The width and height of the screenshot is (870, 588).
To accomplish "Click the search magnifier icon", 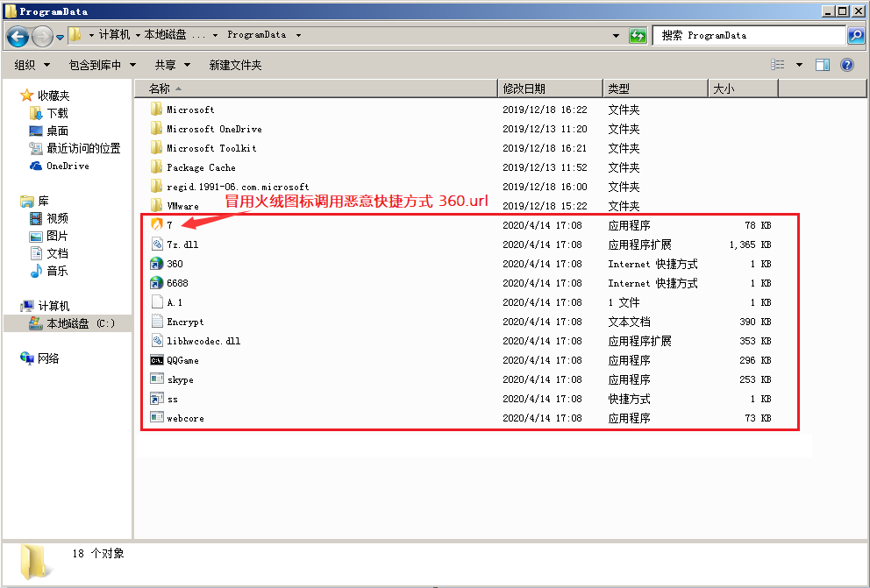I will tap(856, 36).
